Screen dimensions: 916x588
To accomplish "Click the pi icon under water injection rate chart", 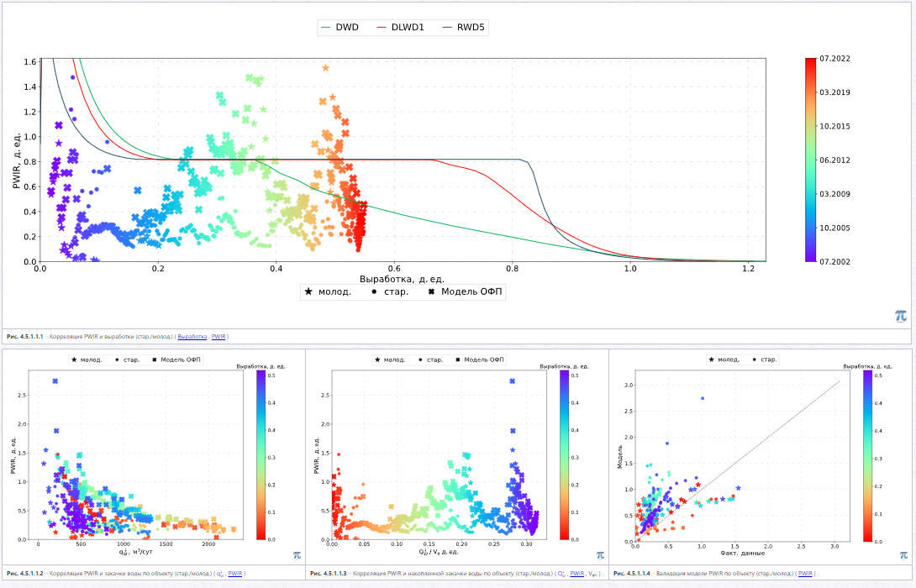I will click(x=297, y=554).
